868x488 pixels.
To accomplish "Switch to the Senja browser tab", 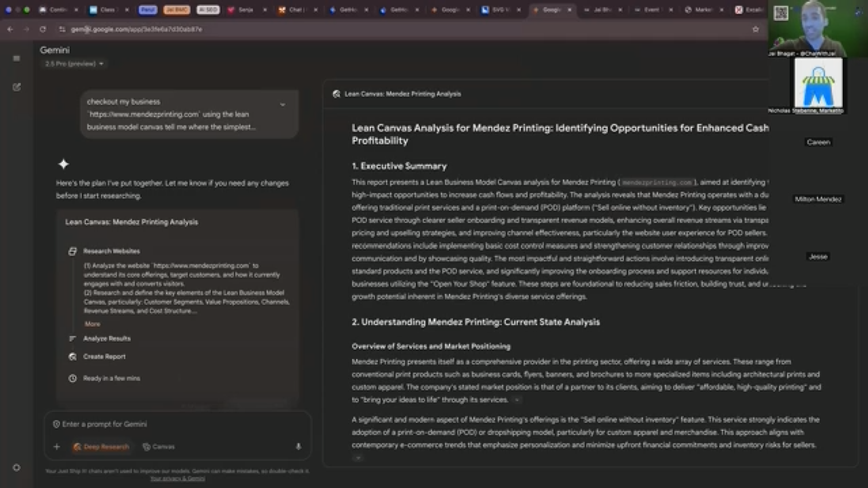I will click(245, 9).
